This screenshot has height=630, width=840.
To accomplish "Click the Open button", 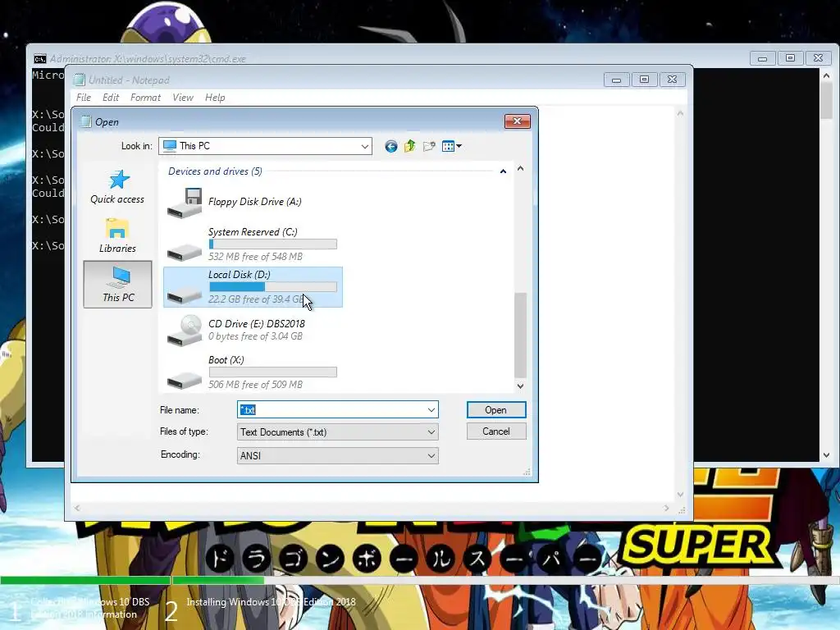I will pyautogui.click(x=496, y=410).
